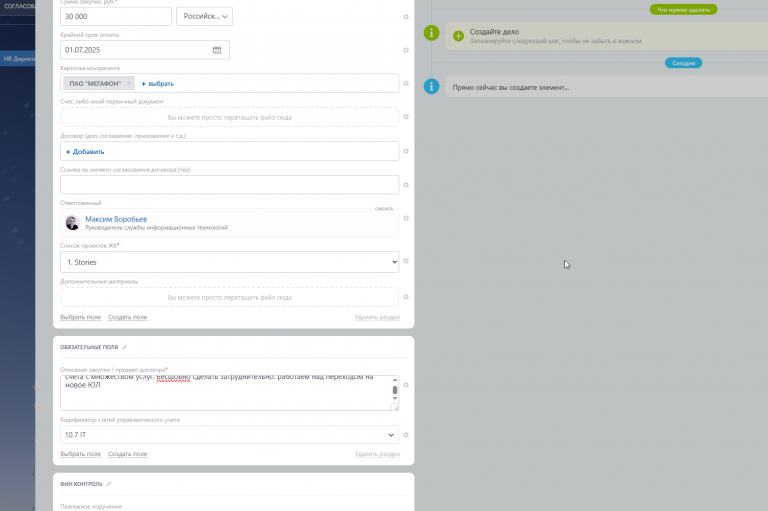
Task: Open settings gear for Кодификатор статей field
Action: [406, 435]
